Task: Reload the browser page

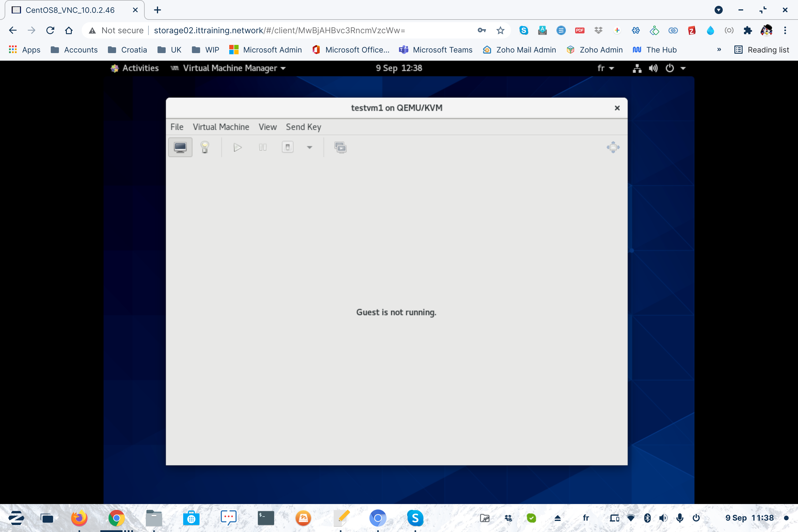Action: [x=50, y=30]
